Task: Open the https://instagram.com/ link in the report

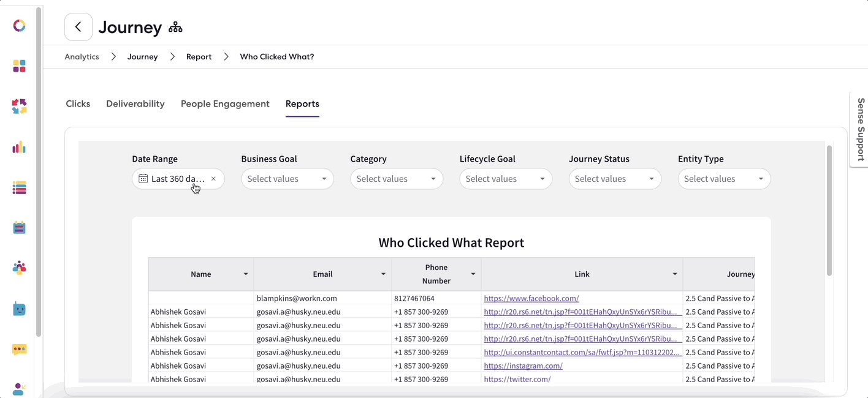Action: (x=523, y=366)
